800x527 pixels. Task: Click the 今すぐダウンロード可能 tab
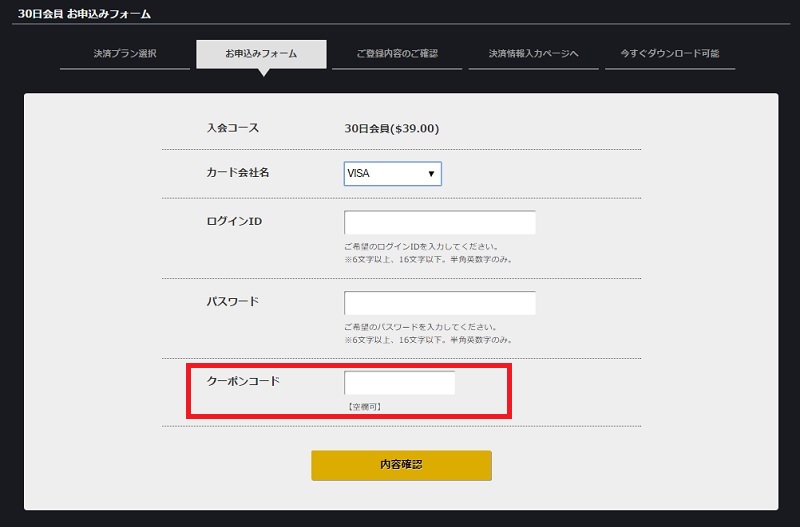click(670, 54)
